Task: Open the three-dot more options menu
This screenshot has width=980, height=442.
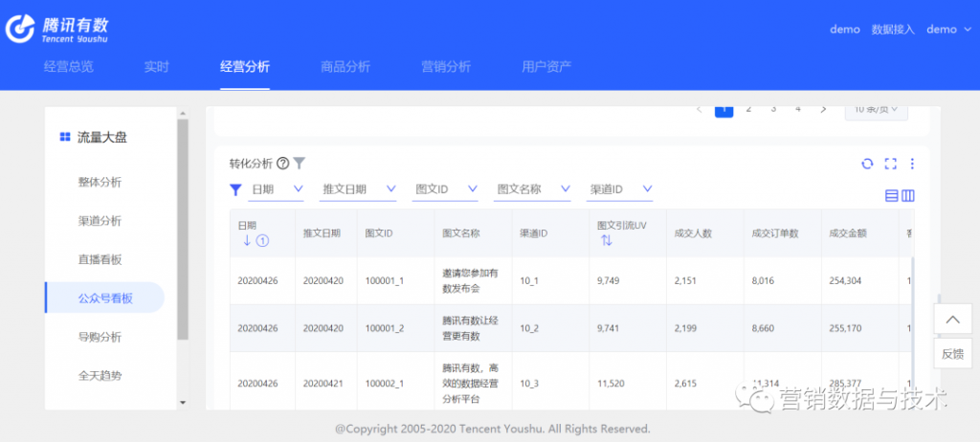Action: (912, 164)
